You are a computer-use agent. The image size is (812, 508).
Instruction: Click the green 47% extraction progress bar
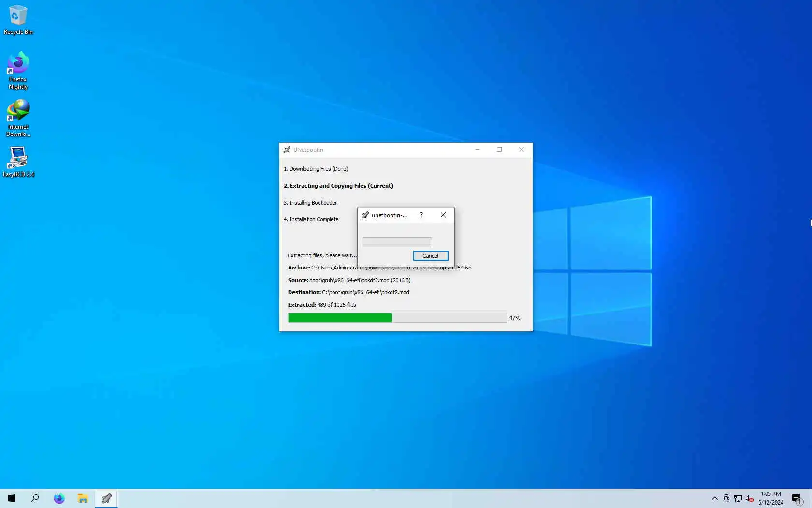coord(397,318)
